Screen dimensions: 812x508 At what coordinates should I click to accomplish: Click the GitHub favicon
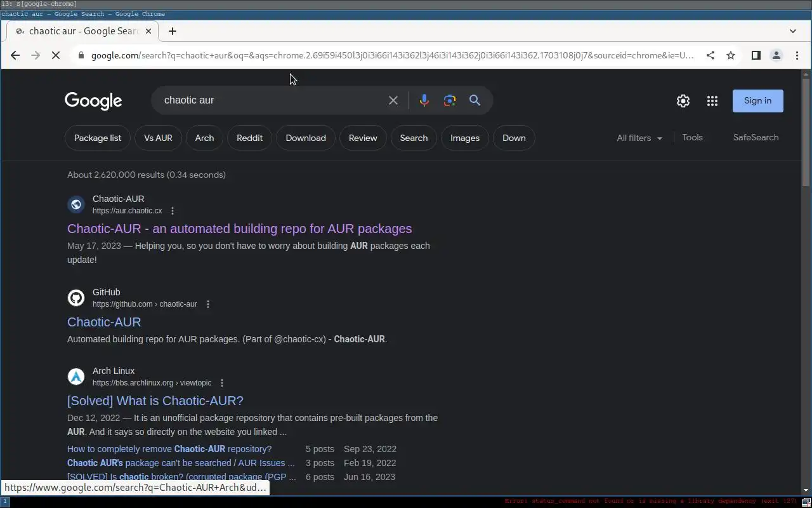tap(76, 298)
